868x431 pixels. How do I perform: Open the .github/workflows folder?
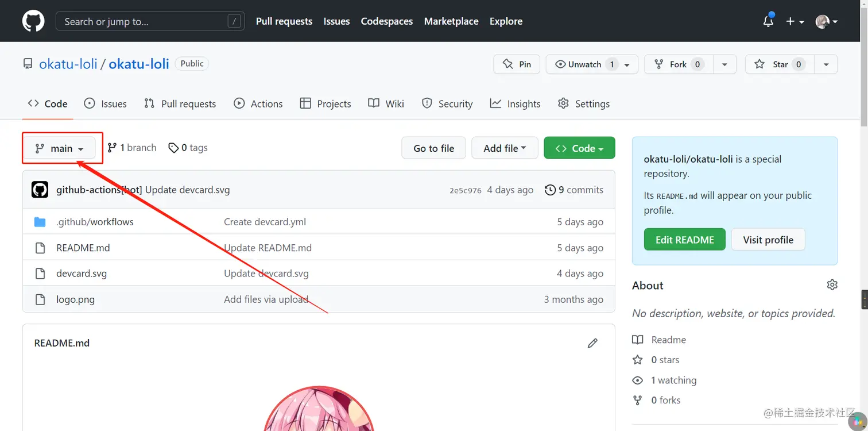click(95, 222)
